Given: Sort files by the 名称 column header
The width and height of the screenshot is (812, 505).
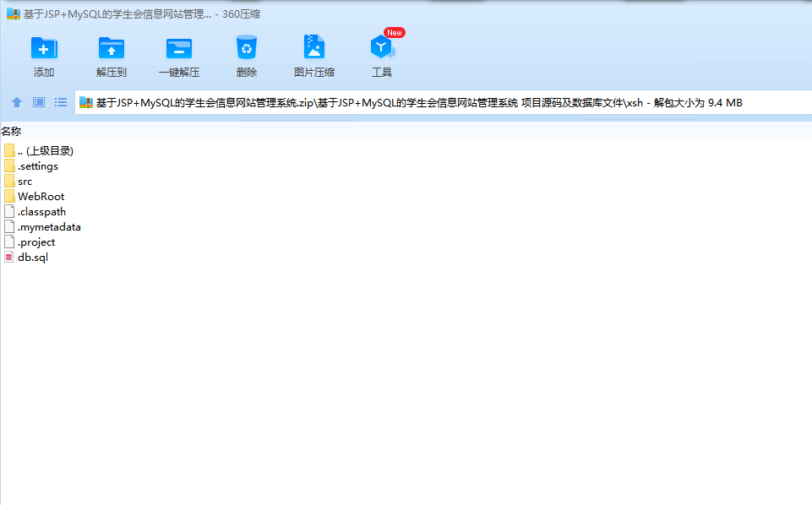Looking at the screenshot, I should pos(11,132).
